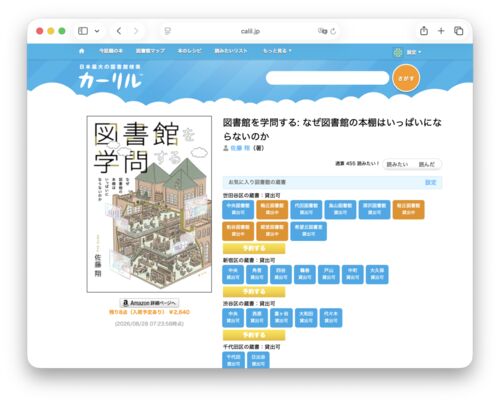Reload the page with the refresh icon
500x404 pixels.
[333, 31]
